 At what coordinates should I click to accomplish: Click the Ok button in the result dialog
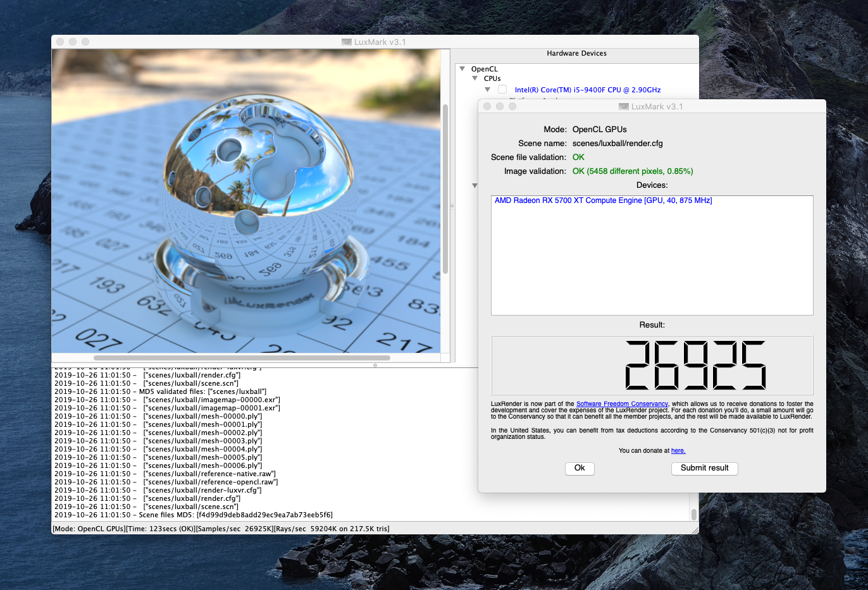point(580,468)
